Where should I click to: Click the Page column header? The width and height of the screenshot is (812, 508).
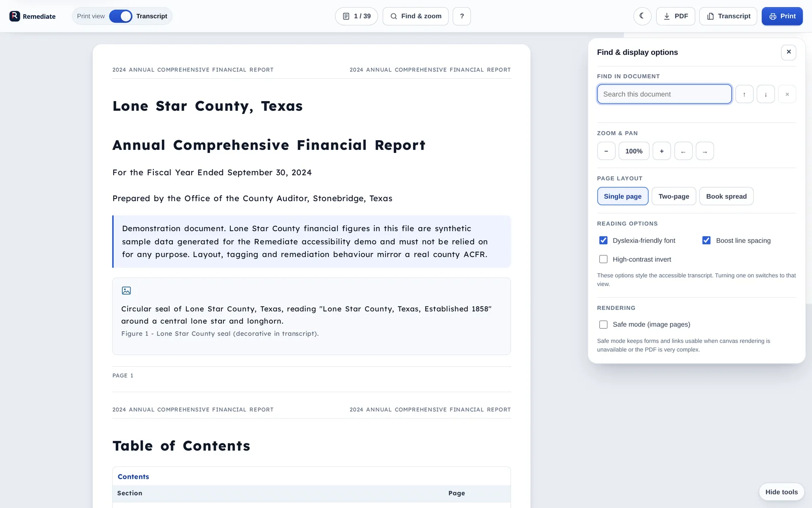(x=457, y=493)
